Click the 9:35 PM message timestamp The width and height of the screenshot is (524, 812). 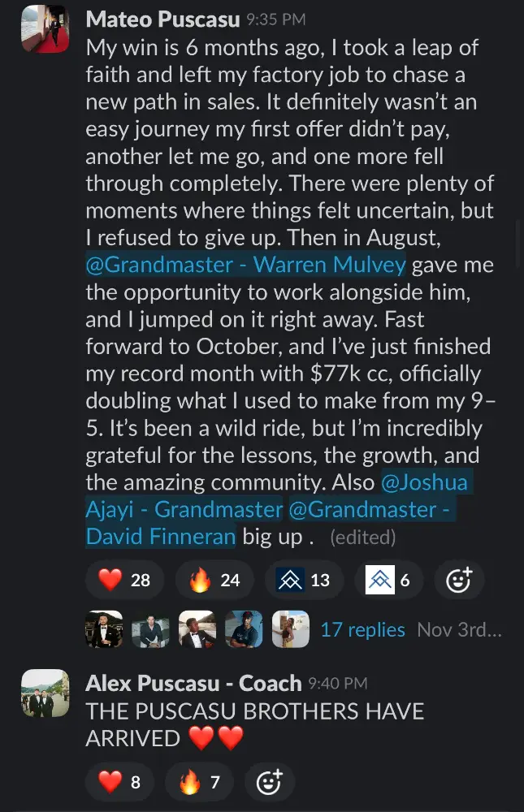(276, 19)
